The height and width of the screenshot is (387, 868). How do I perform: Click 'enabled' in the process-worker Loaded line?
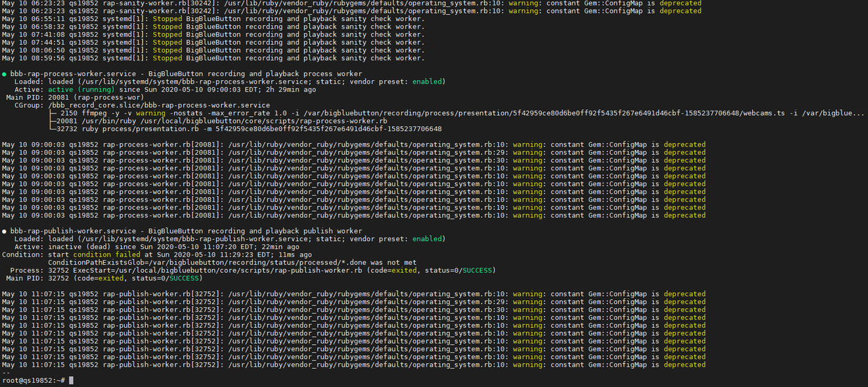tap(429, 81)
